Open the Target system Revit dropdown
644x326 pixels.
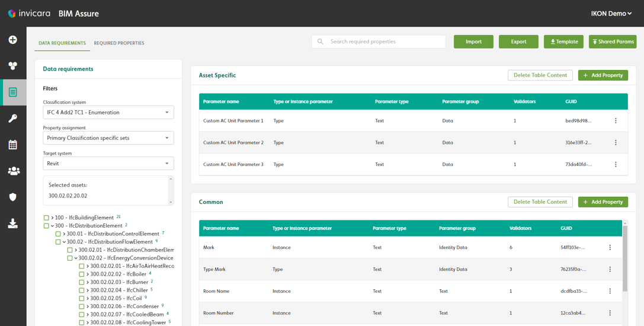pos(108,164)
